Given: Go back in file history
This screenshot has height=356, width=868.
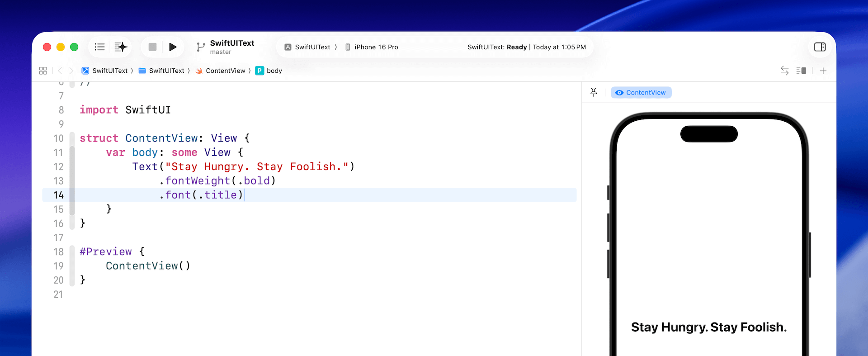Looking at the screenshot, I should (x=60, y=71).
